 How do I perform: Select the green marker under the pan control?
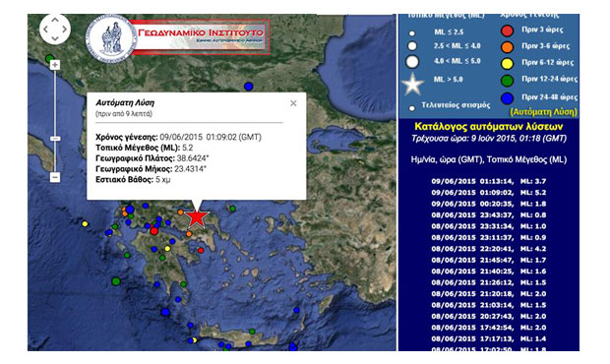[49, 59]
